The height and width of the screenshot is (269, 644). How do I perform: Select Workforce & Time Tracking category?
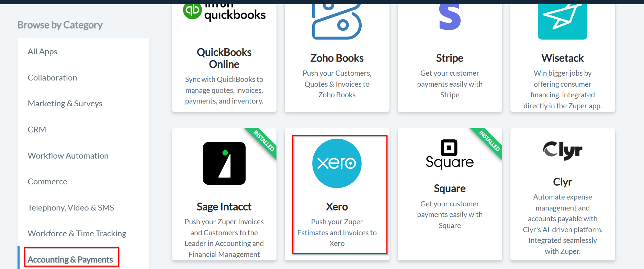tap(77, 234)
